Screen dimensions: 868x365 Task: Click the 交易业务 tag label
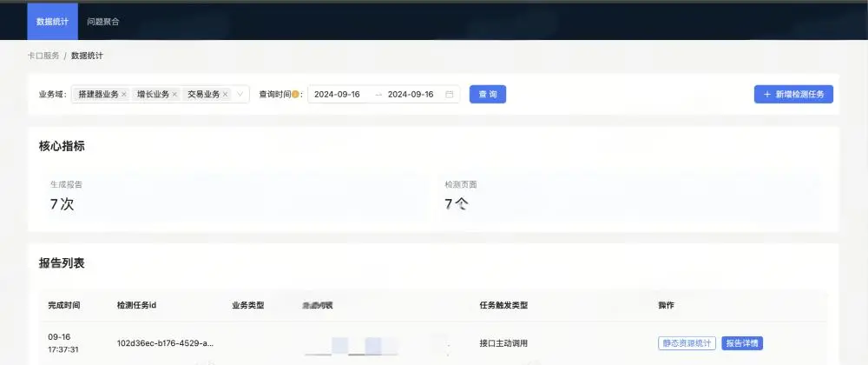(x=204, y=95)
